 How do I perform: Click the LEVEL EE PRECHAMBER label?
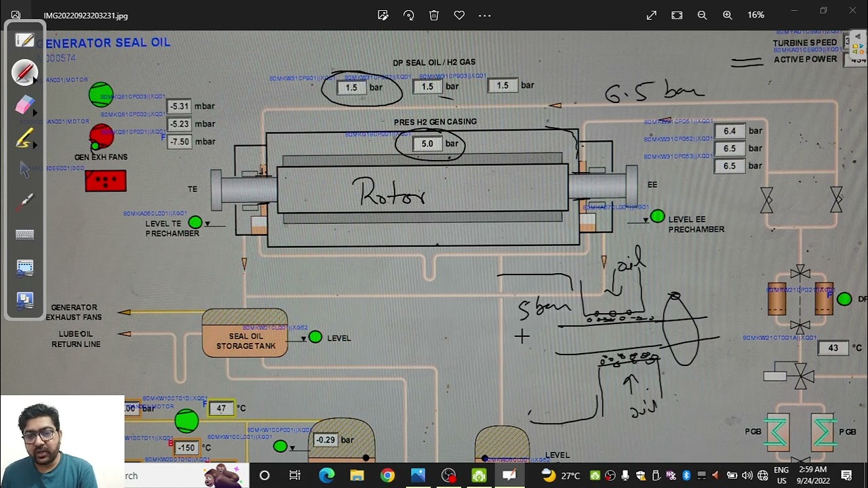pos(696,224)
